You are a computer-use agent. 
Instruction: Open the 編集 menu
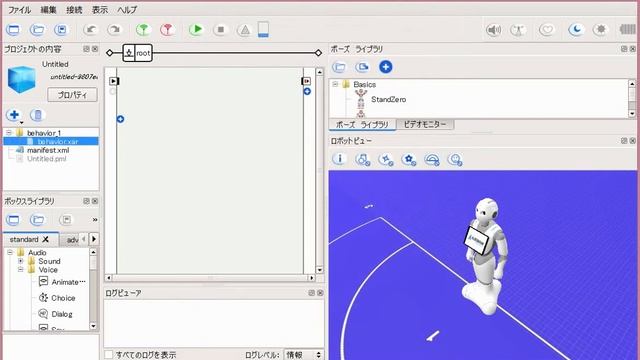[48, 9]
